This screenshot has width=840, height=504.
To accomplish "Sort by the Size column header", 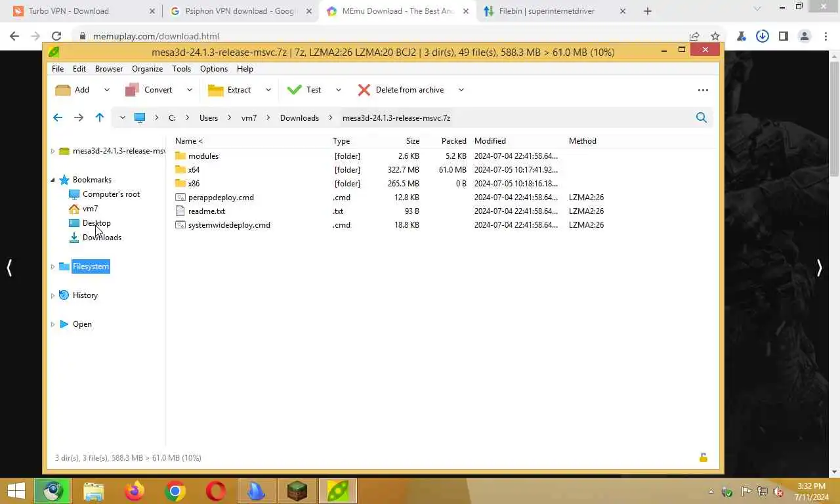I will pyautogui.click(x=412, y=141).
